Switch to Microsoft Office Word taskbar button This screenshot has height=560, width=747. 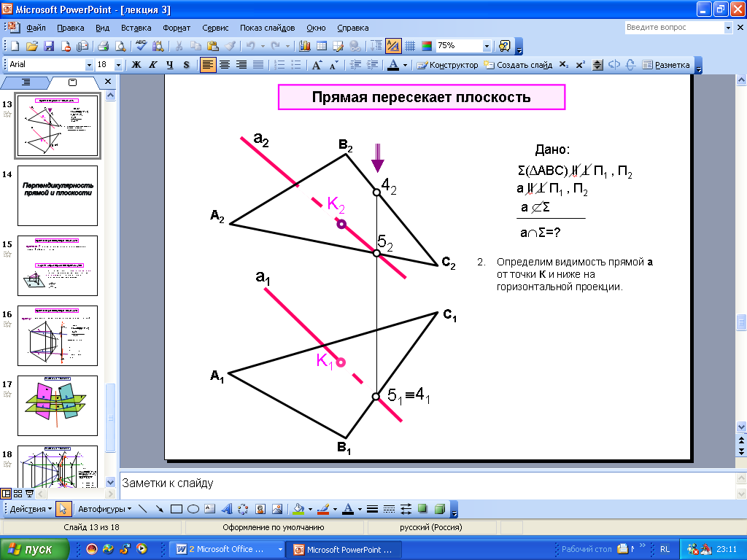coord(228,549)
